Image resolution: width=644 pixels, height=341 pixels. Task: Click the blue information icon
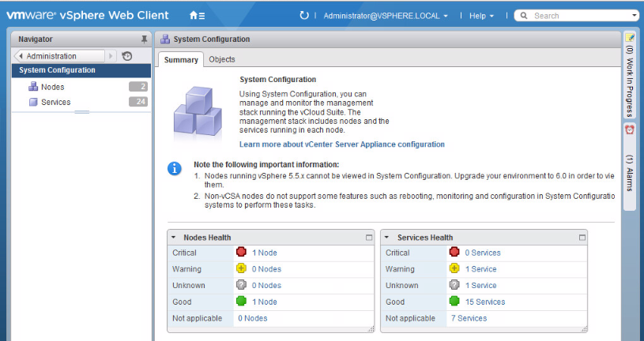(x=175, y=169)
